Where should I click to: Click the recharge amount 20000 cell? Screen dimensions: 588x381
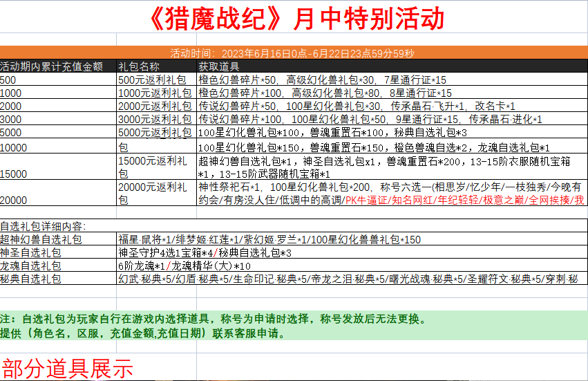pyautogui.click(x=58, y=200)
